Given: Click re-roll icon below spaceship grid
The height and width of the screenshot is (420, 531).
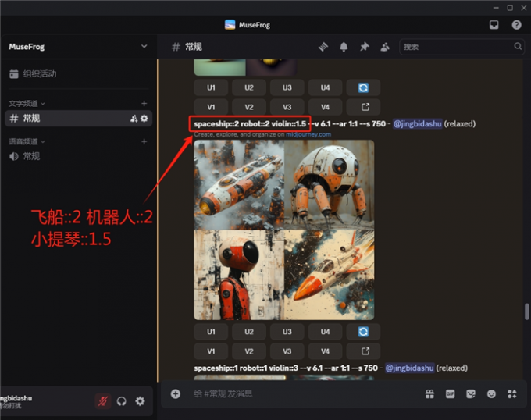Looking at the screenshot, I should (x=363, y=332).
